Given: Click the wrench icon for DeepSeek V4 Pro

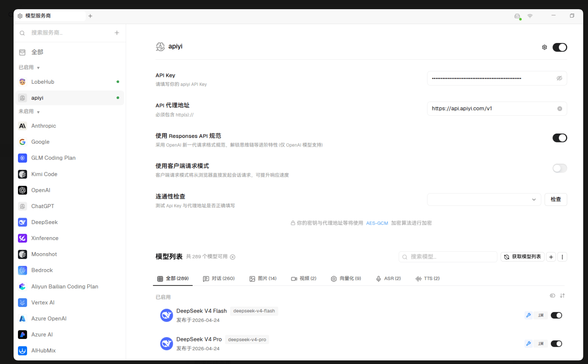Looking at the screenshot, I should point(529,344).
